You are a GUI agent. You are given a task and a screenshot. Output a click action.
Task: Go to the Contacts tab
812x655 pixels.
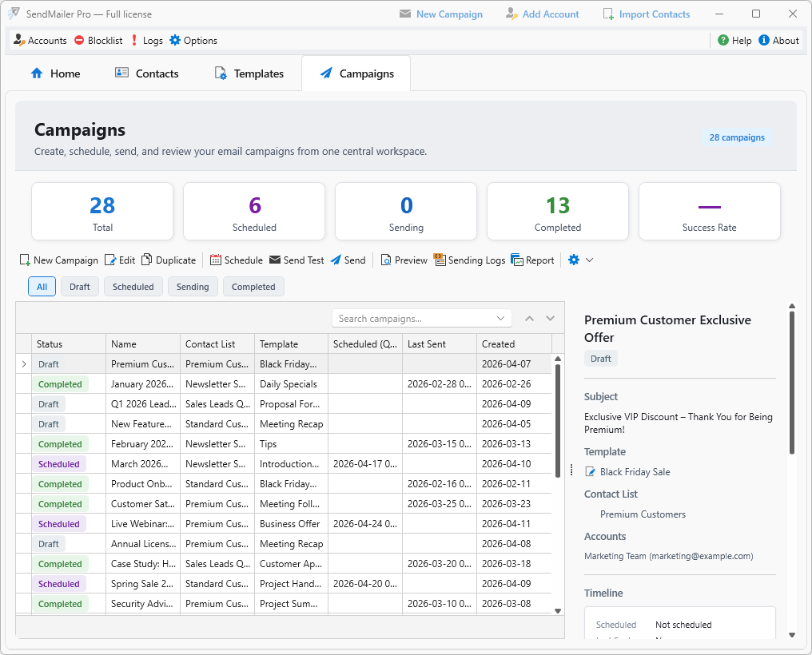pos(147,73)
